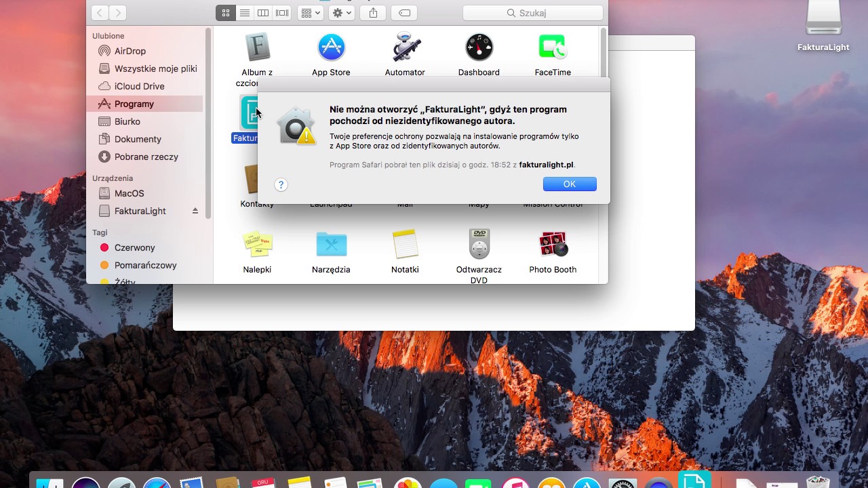
Task: Click the Edit Tags toolbar button
Action: pos(404,13)
